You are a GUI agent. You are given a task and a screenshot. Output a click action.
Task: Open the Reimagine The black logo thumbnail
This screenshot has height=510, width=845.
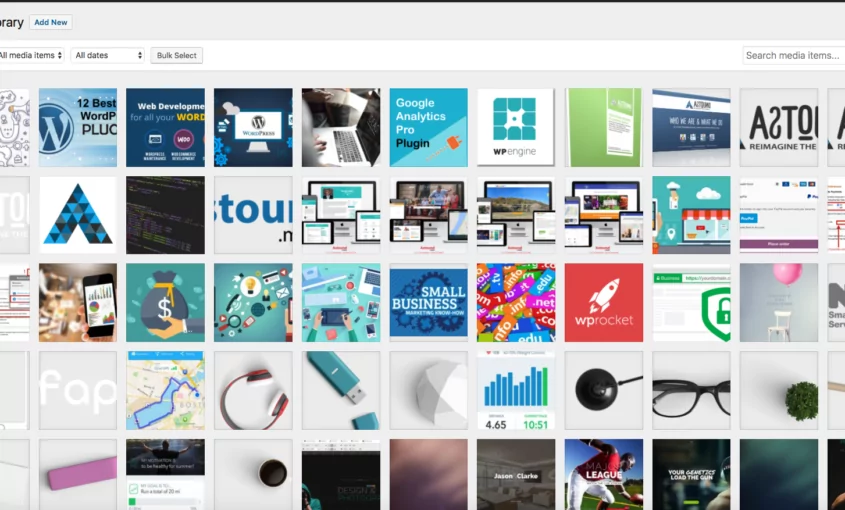pos(779,128)
